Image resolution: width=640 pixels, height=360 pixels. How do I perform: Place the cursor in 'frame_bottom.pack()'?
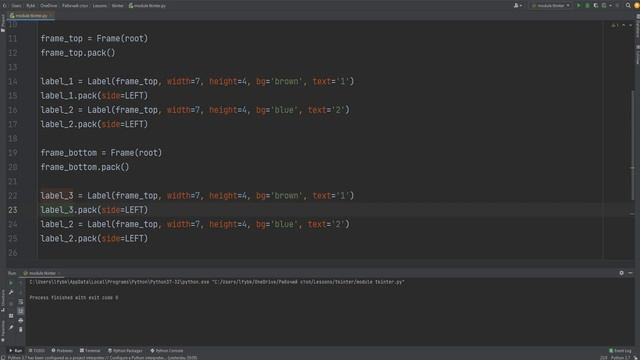pyautogui.click(x=84, y=167)
